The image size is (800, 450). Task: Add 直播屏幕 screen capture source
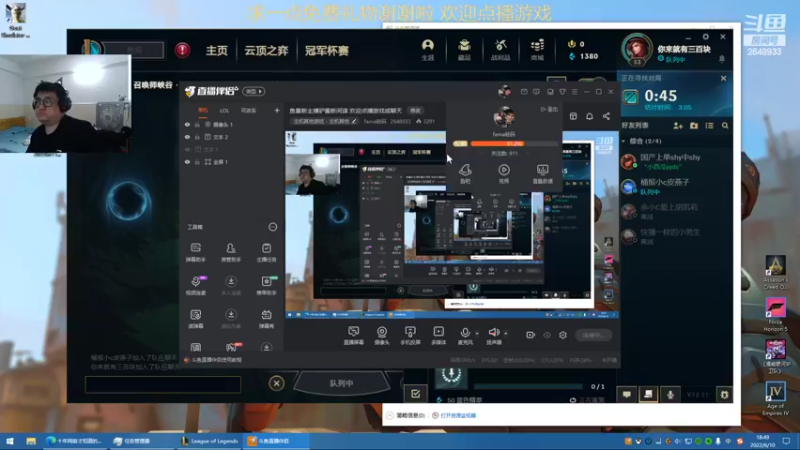(353, 335)
